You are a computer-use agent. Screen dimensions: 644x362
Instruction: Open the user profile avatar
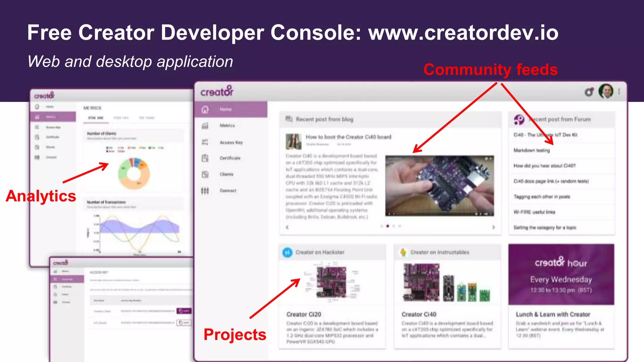[x=606, y=91]
